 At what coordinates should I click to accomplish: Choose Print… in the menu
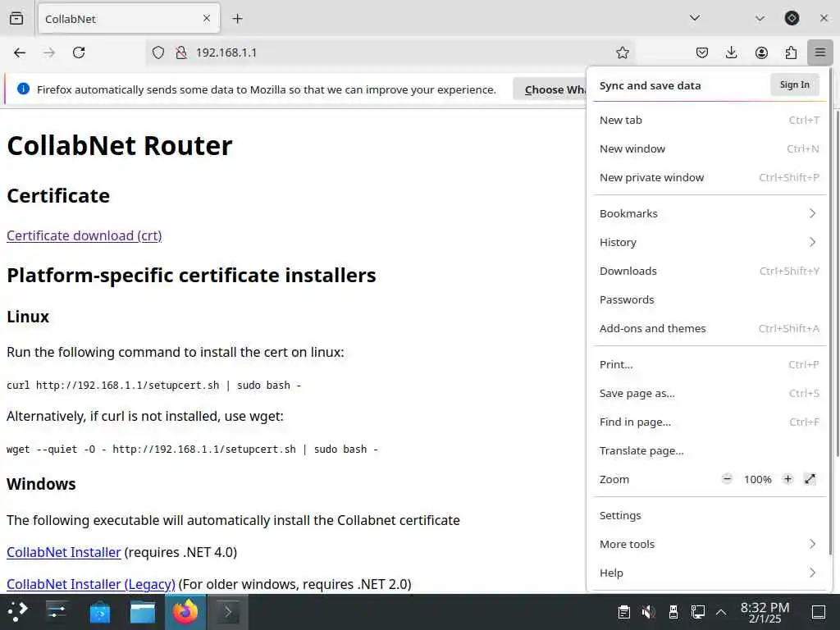tap(710, 365)
